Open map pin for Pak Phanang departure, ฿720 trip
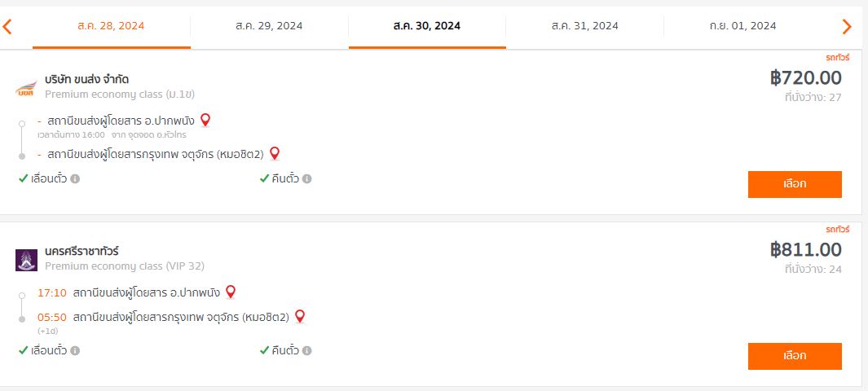The image size is (868, 391). pos(205,120)
